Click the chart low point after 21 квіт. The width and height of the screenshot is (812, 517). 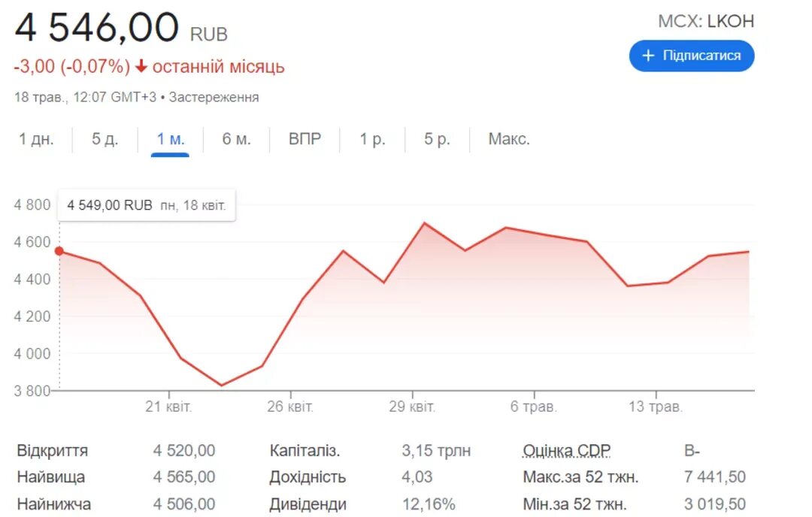[x=222, y=385]
